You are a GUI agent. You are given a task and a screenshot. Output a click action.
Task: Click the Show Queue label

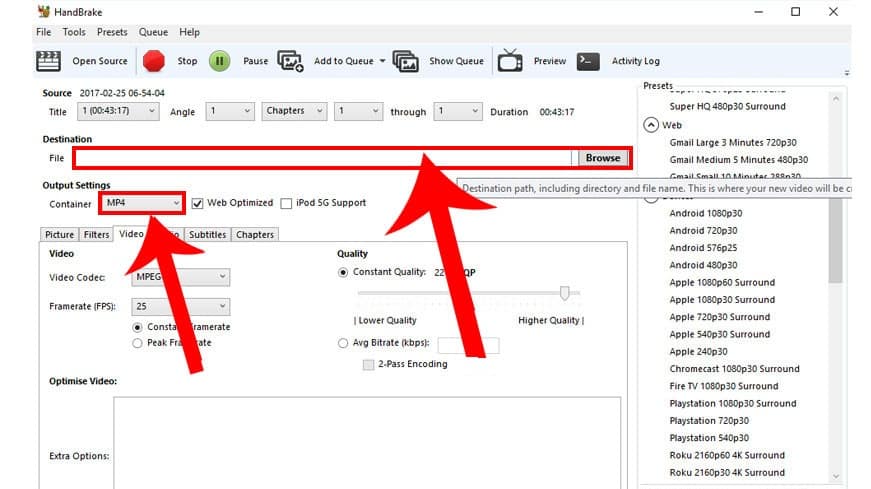click(x=457, y=61)
